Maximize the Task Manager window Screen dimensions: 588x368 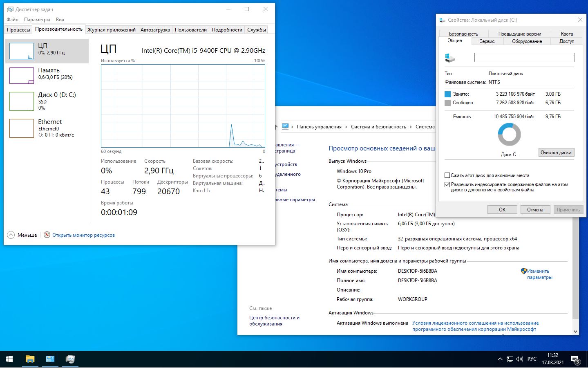point(247,9)
